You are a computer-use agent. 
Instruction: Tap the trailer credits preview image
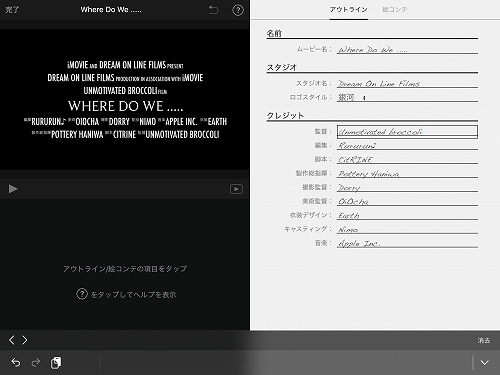click(x=125, y=100)
